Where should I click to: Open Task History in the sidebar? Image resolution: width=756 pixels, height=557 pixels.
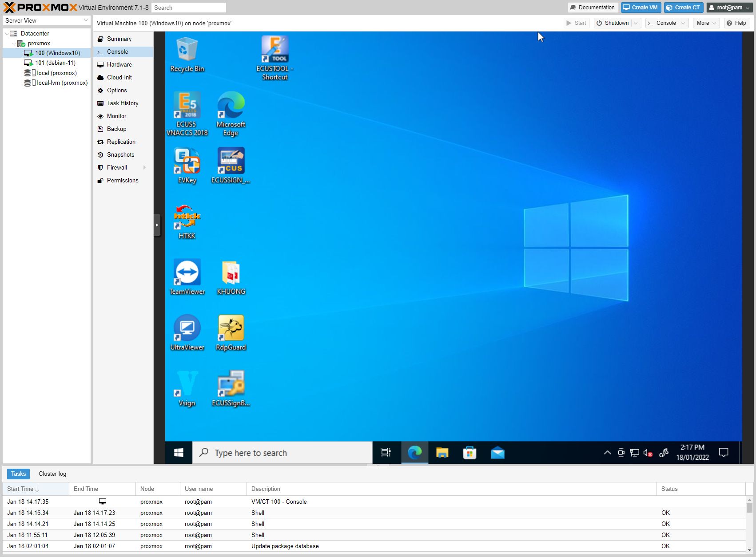pyautogui.click(x=122, y=103)
